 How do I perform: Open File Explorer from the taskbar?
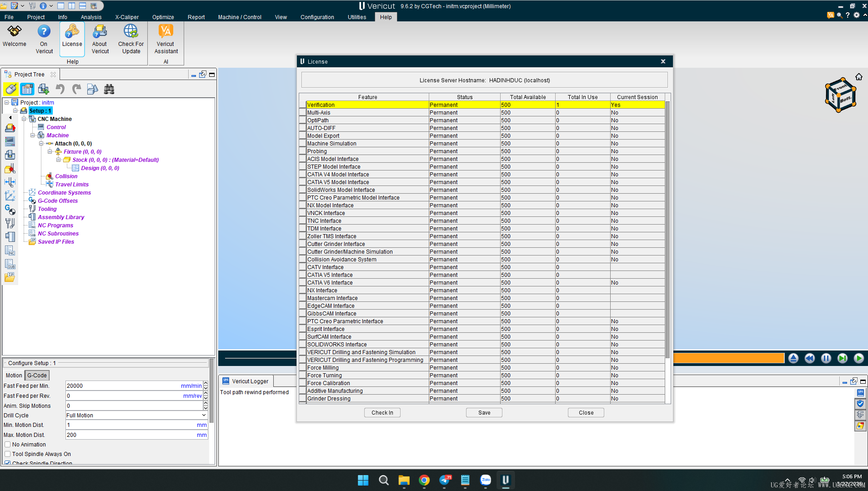coord(404,480)
